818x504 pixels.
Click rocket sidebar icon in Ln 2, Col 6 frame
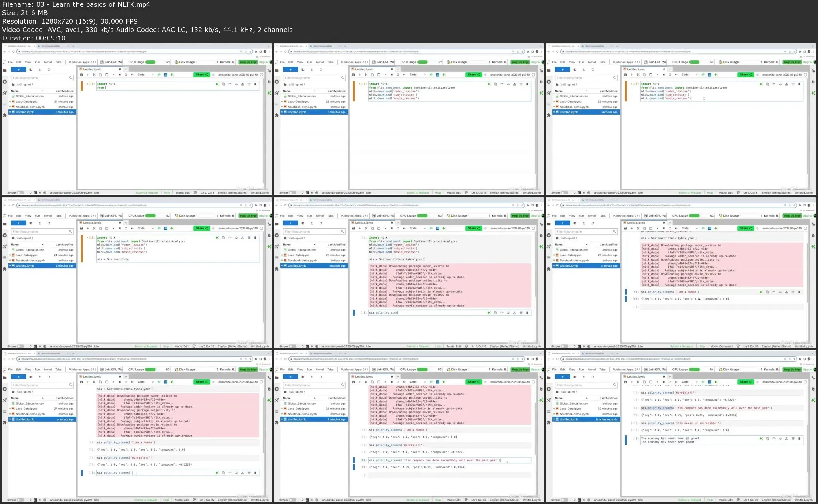point(4,93)
